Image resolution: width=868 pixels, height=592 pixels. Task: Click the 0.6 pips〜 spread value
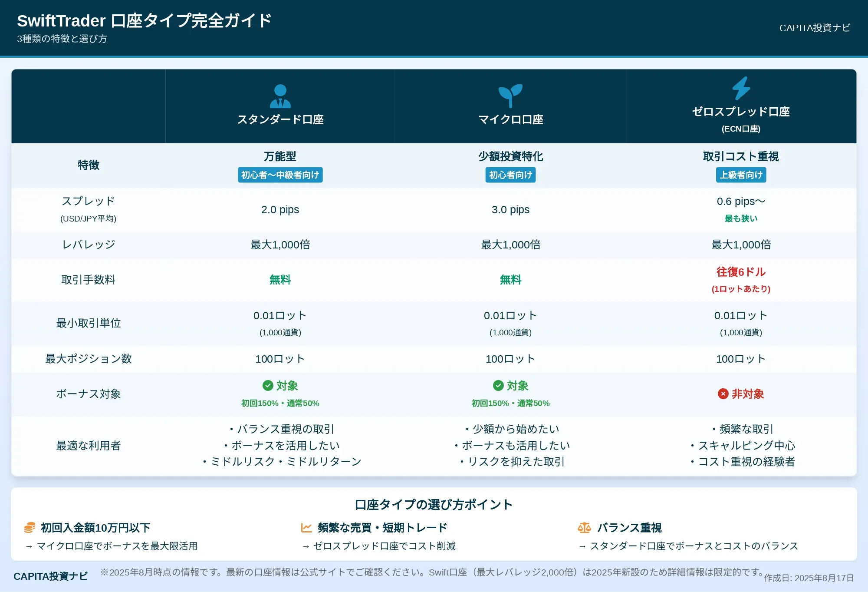(741, 202)
